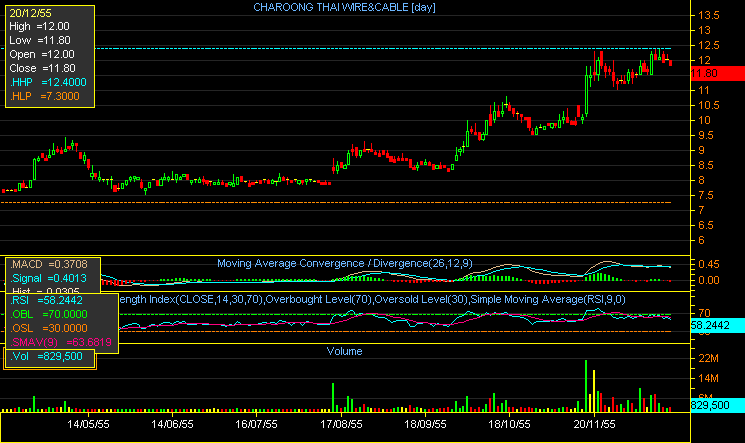Click the 14/05/55 date label
This screenshot has height=443, width=745.
pyautogui.click(x=88, y=424)
